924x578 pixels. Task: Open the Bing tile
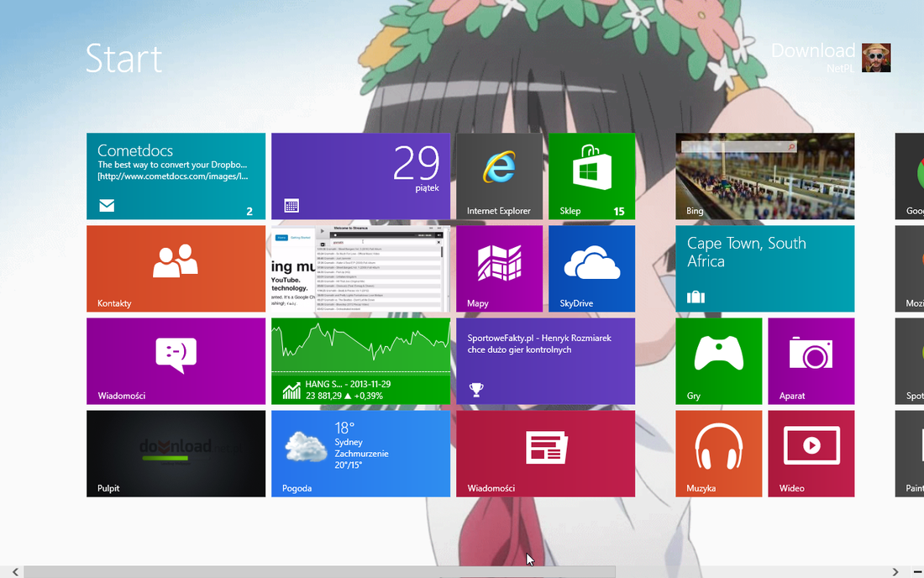(765, 176)
